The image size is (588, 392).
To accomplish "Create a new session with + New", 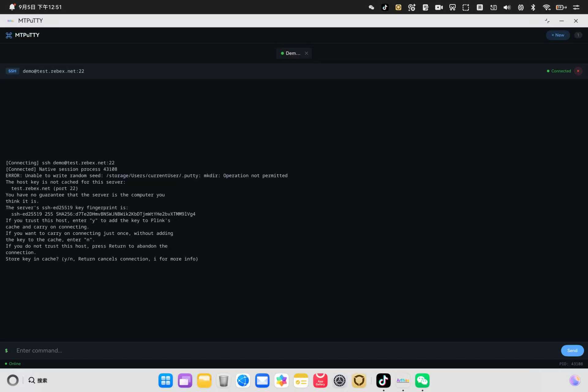I will pos(558,35).
